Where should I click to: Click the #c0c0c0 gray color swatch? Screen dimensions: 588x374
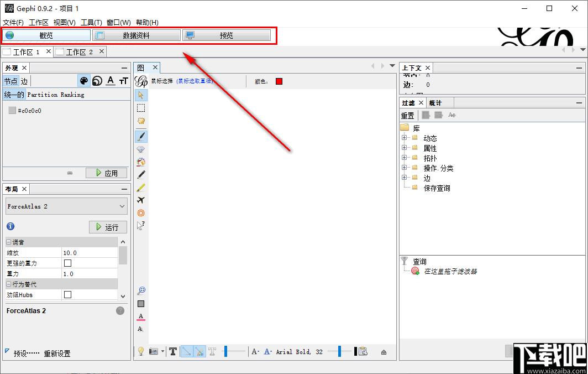click(x=12, y=111)
